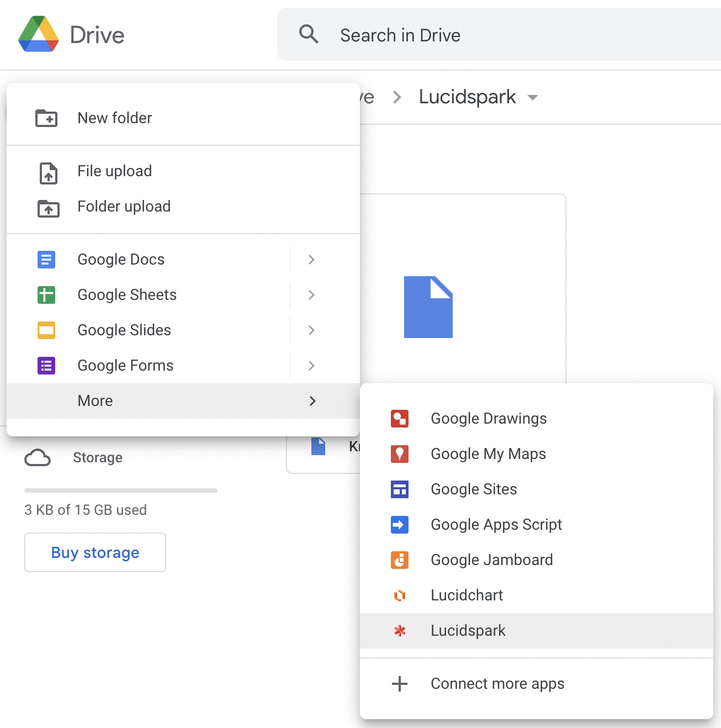Select Google Jamboard from submenu
Viewport: 721px width, 728px height.
click(x=537, y=560)
